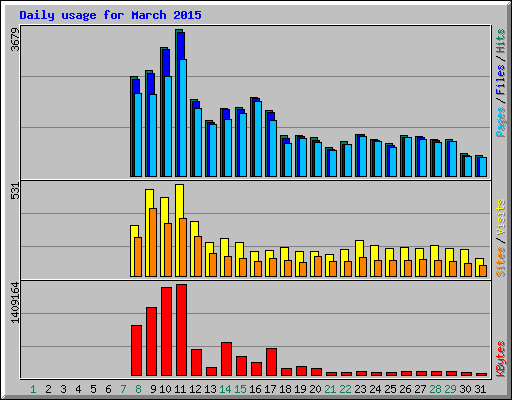Select day 17 on the x-axis
The width and height of the screenshot is (512, 400).
coord(270,389)
